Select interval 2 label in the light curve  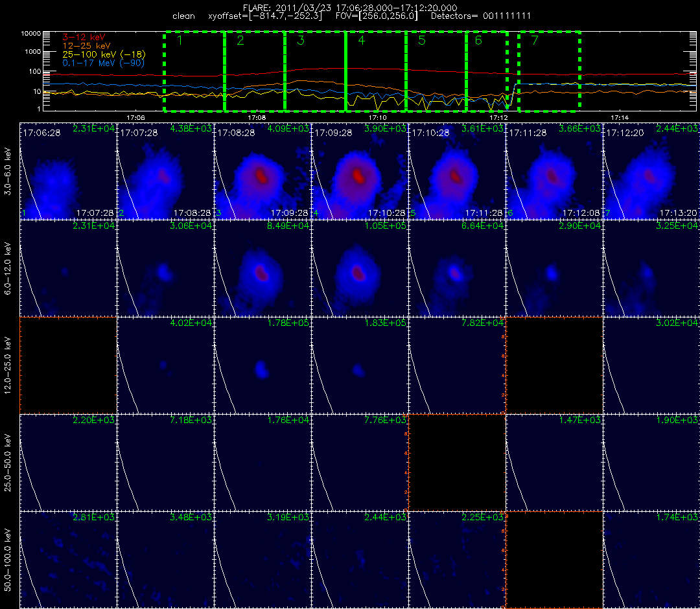(240, 41)
